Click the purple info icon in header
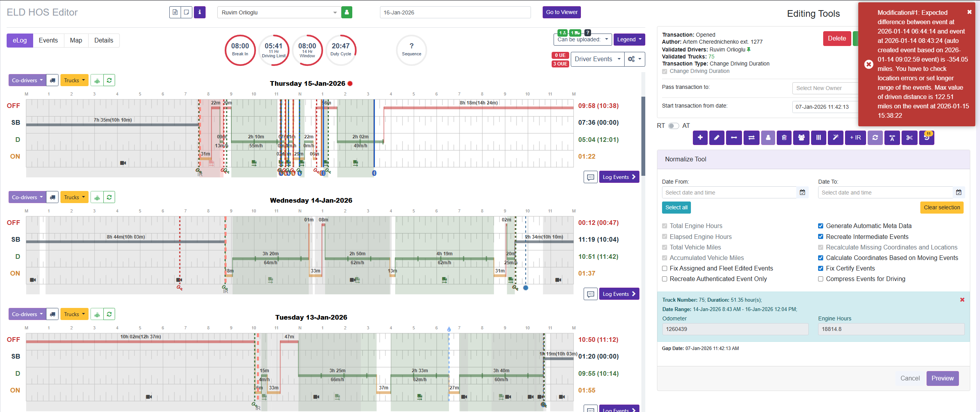This screenshot has height=412, width=980. (200, 12)
